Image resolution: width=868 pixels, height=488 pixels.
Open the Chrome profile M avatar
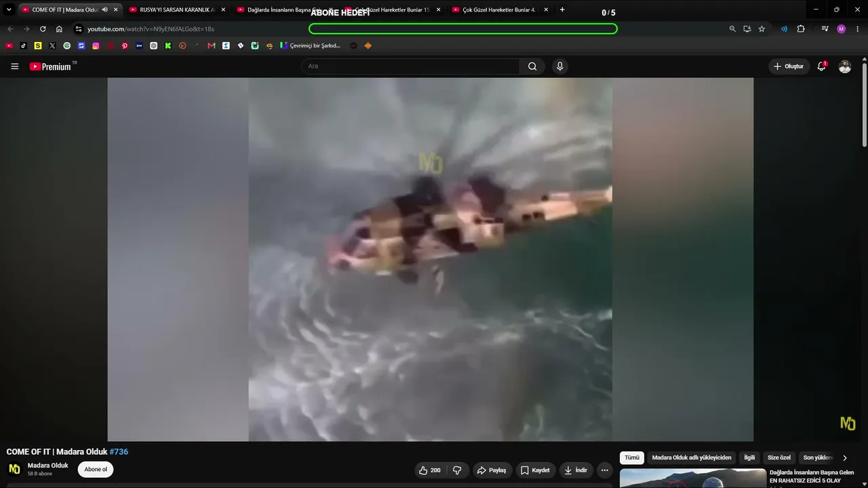842,29
